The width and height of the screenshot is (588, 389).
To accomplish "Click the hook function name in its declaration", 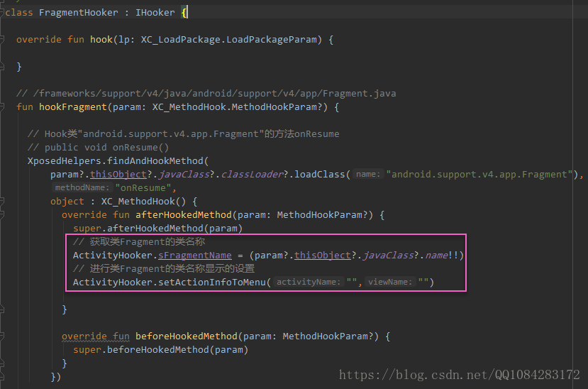I will [101, 39].
